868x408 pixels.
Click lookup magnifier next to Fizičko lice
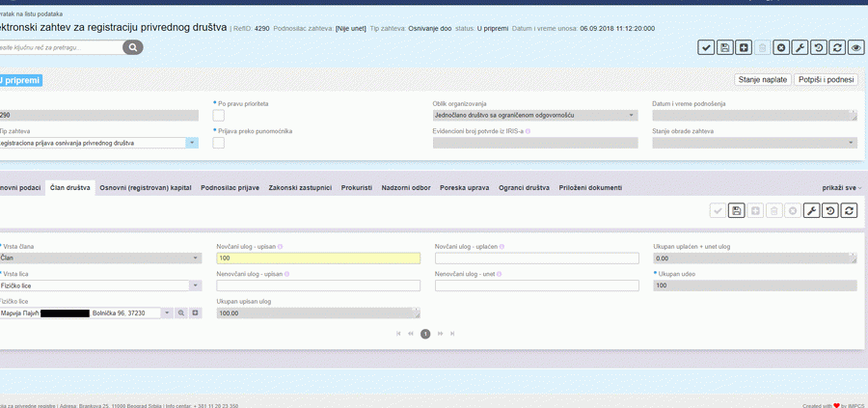point(180,313)
